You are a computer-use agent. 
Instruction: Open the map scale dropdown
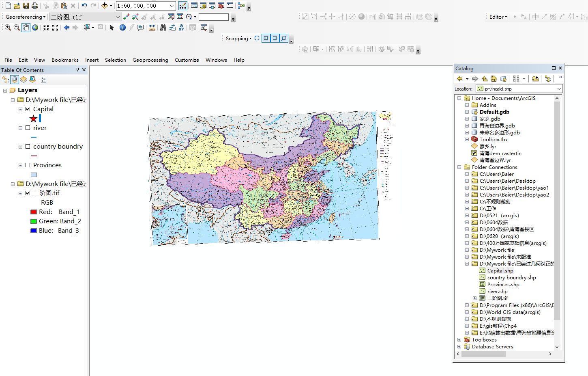point(172,6)
